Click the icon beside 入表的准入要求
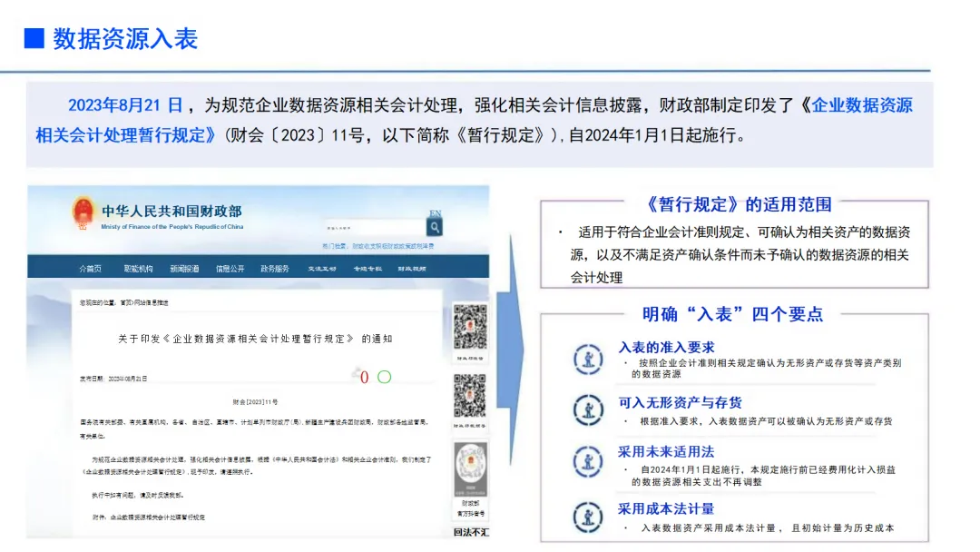The image size is (980, 552). 588,360
